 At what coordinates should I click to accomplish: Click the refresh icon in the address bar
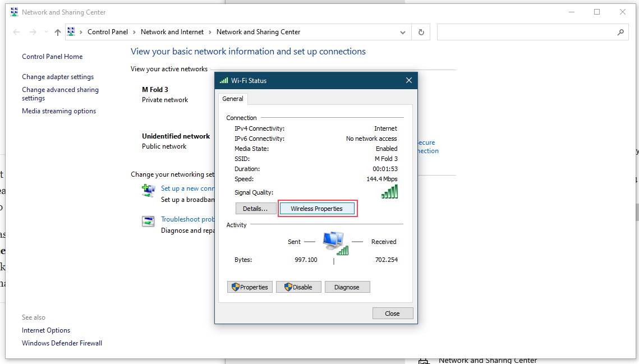[421, 32]
